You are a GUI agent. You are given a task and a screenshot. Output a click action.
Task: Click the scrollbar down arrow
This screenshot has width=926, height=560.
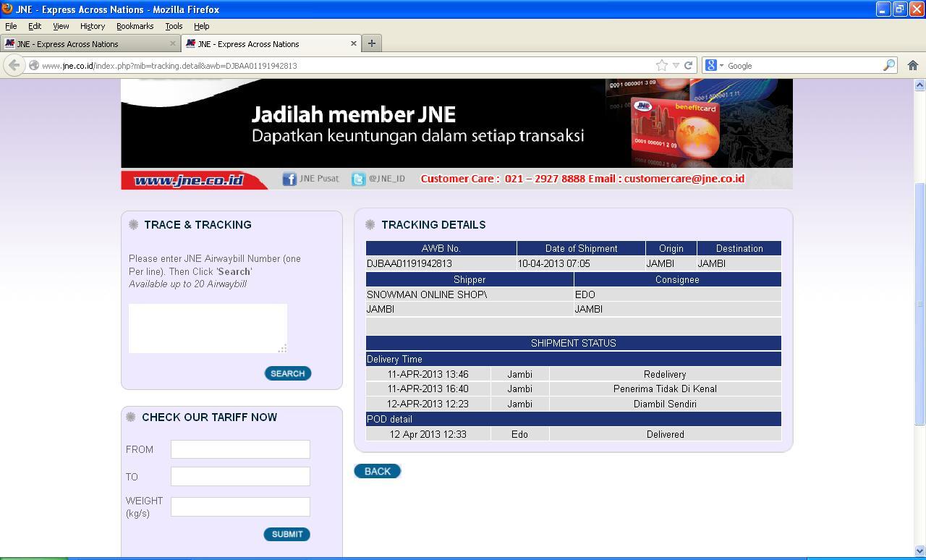[x=919, y=551]
